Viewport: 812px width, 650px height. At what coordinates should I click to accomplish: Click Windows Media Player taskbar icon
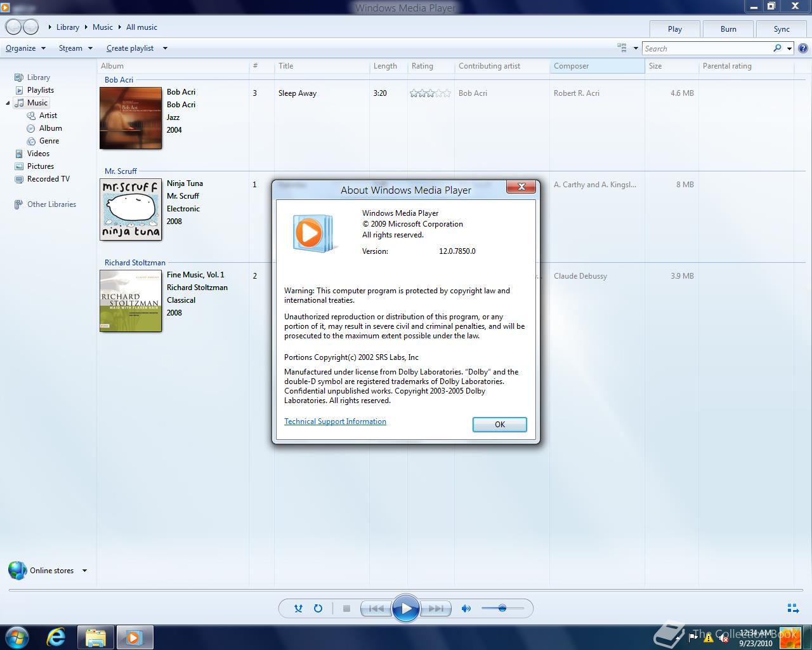(134, 637)
